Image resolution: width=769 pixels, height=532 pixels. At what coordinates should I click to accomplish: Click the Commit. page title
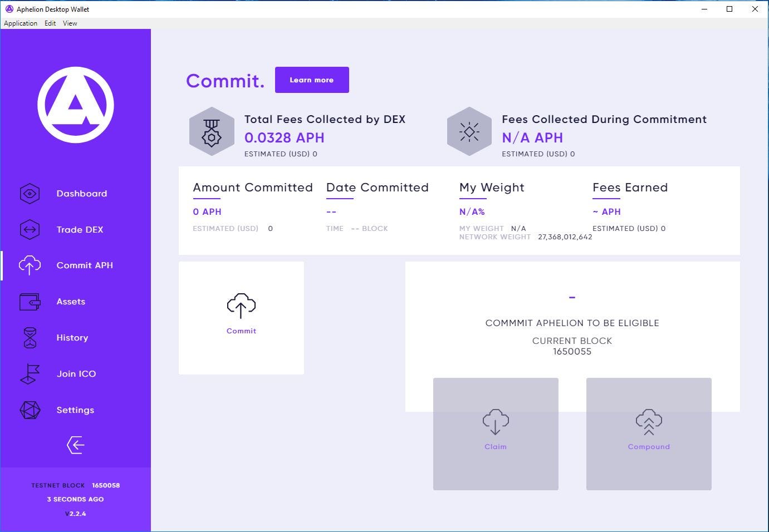pos(226,81)
